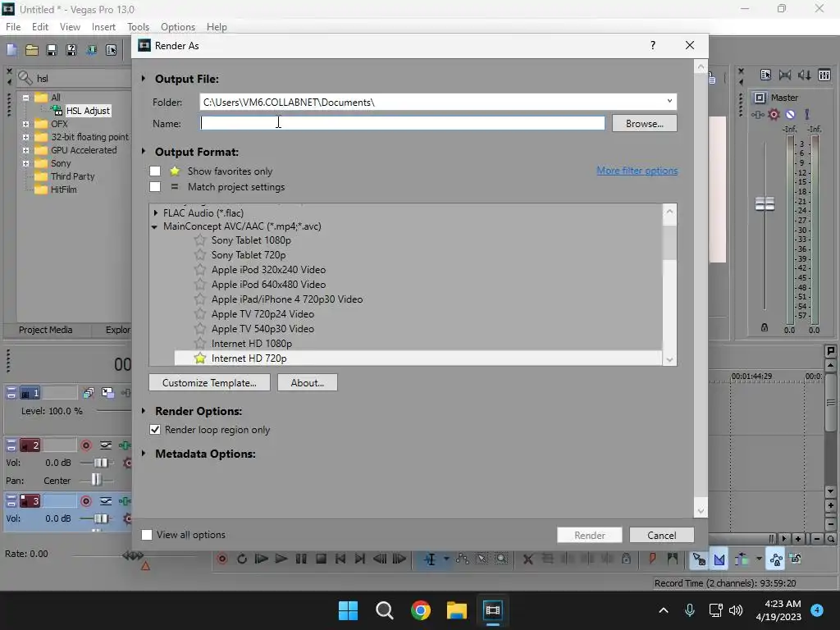Viewport: 840px width, 630px height.
Task: Toggle the Auto Ripple button in toolbar
Action: point(742,559)
